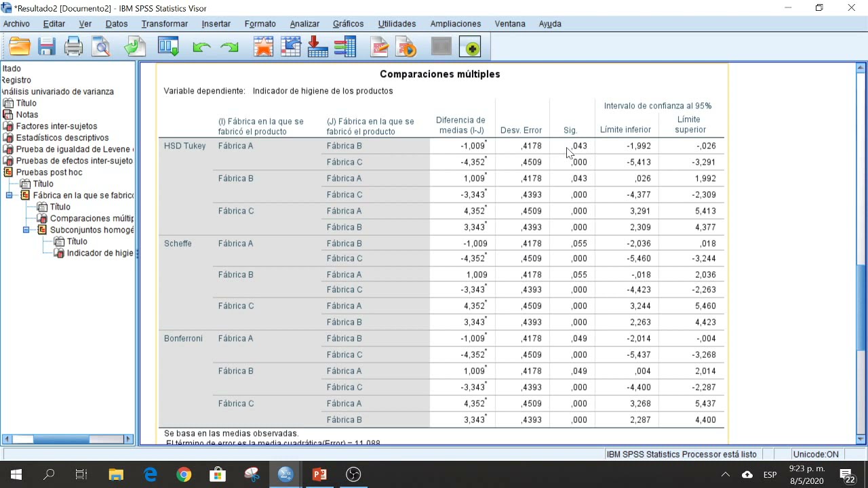Collapse Fábrica en la que se fabricó node
The width and height of the screenshot is (868, 488).
pyautogui.click(x=9, y=195)
